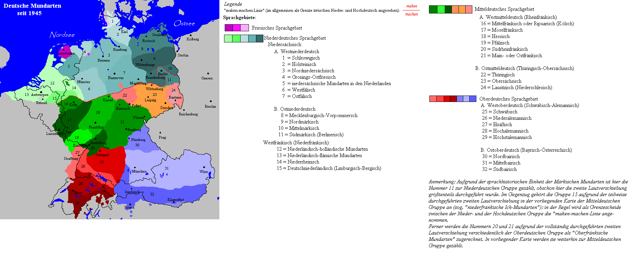Click the Deutsche Mundarten seit 1945 title

32,9
